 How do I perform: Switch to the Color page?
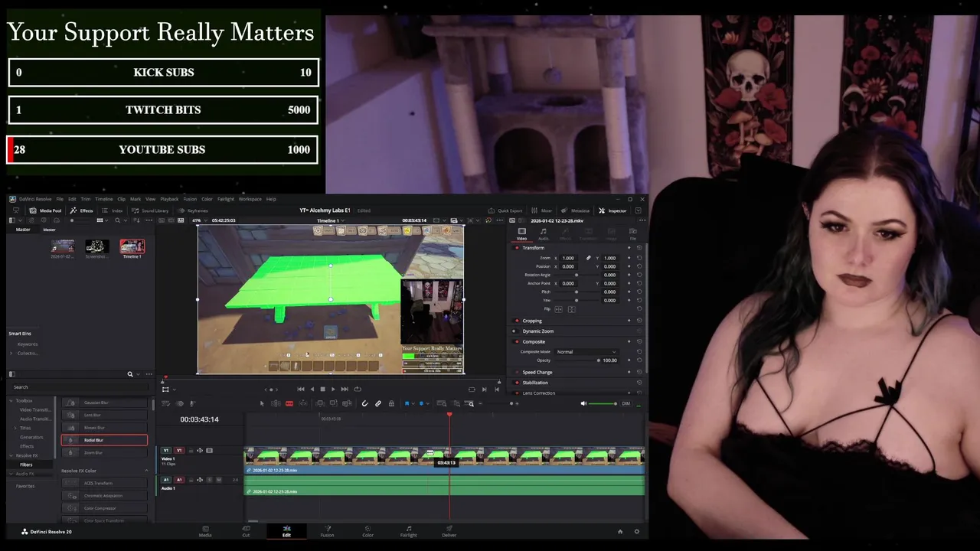367,530
